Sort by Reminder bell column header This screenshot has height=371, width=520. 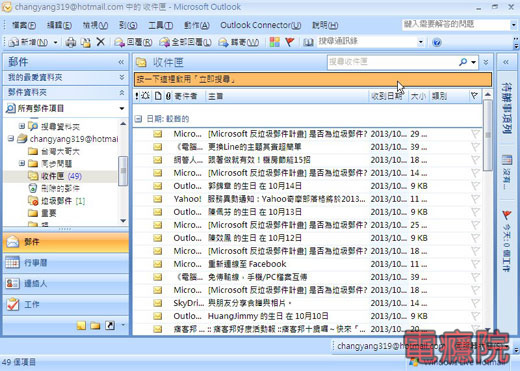(145, 96)
